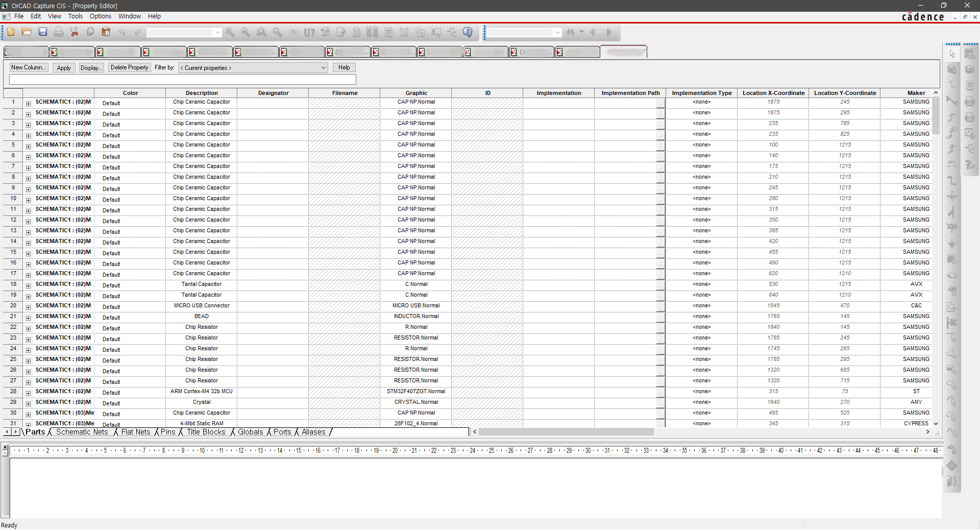Switch to the Globals tab
The width and height of the screenshot is (980, 531).
(251, 432)
